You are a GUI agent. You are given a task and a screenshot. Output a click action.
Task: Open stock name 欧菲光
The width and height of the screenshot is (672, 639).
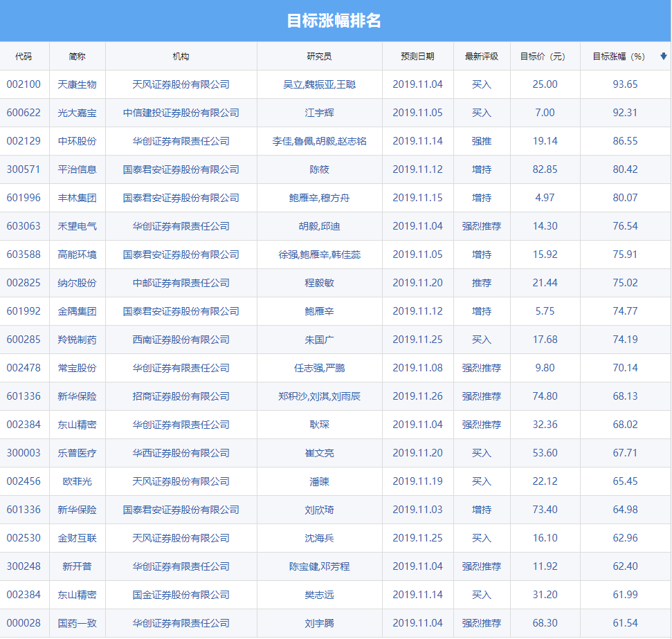point(77,481)
